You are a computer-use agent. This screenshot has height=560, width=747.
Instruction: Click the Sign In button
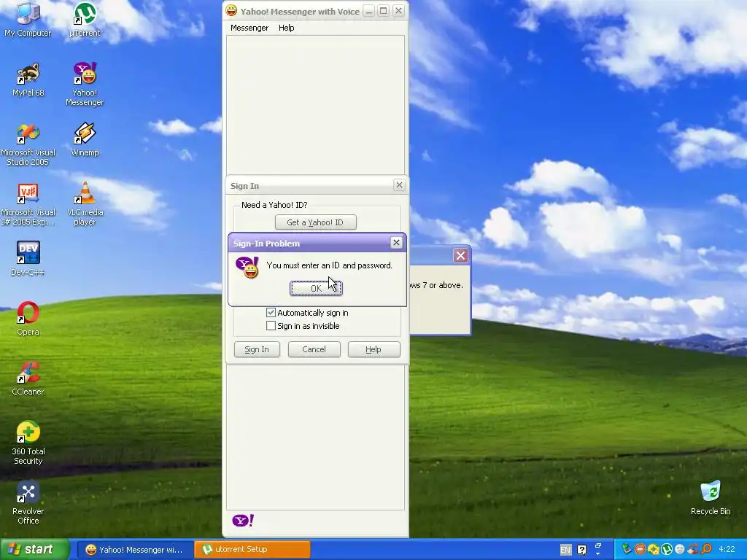tap(257, 349)
